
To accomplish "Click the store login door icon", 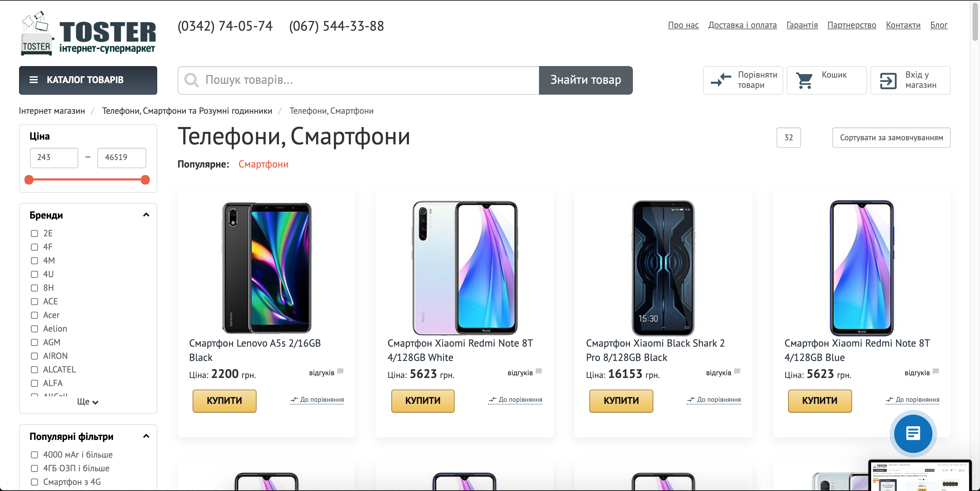I will coord(888,80).
